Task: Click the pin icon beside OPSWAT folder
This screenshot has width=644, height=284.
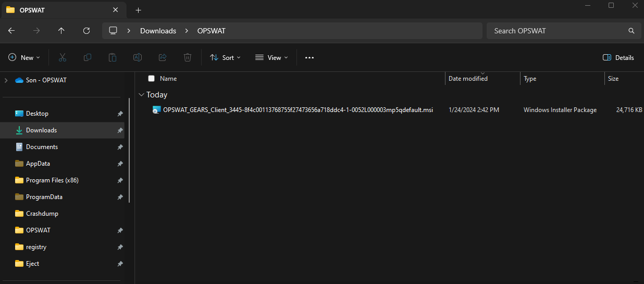Action: pos(120,230)
